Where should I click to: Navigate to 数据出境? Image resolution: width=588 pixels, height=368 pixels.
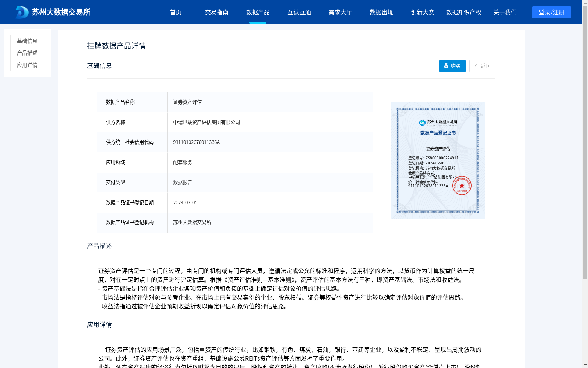coord(381,12)
